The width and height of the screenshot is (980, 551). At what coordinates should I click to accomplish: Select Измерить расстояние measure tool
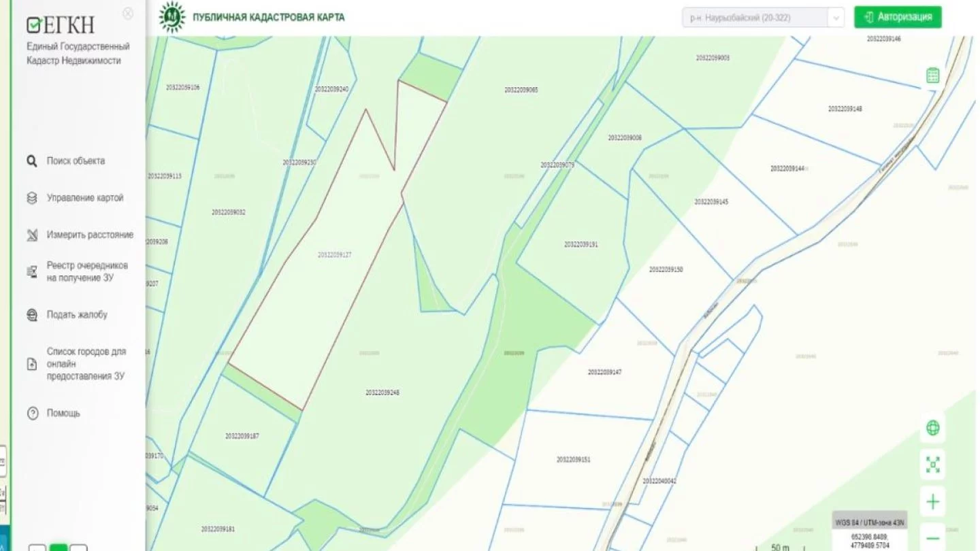[89, 235]
